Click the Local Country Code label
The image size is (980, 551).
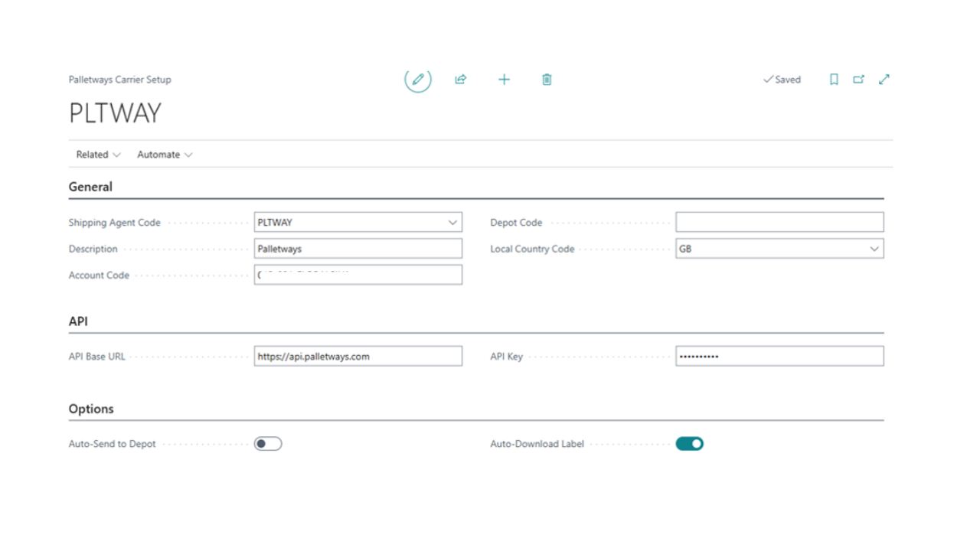coord(532,249)
